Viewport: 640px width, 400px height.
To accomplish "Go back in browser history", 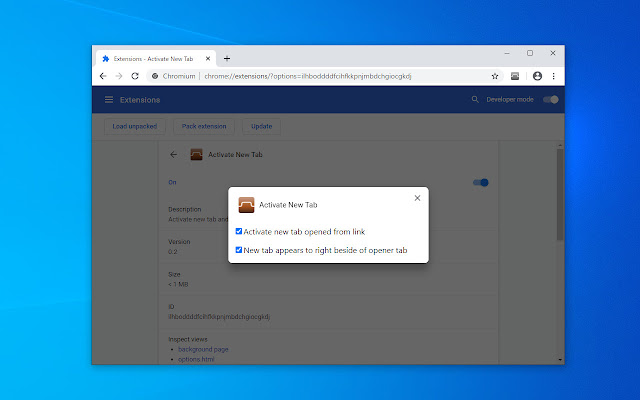I will point(103,76).
